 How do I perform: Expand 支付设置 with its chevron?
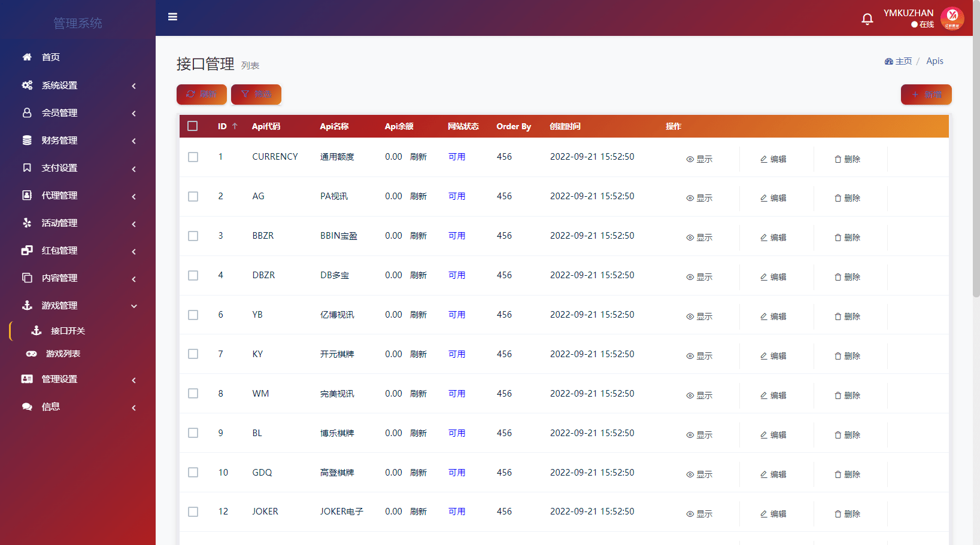point(134,169)
